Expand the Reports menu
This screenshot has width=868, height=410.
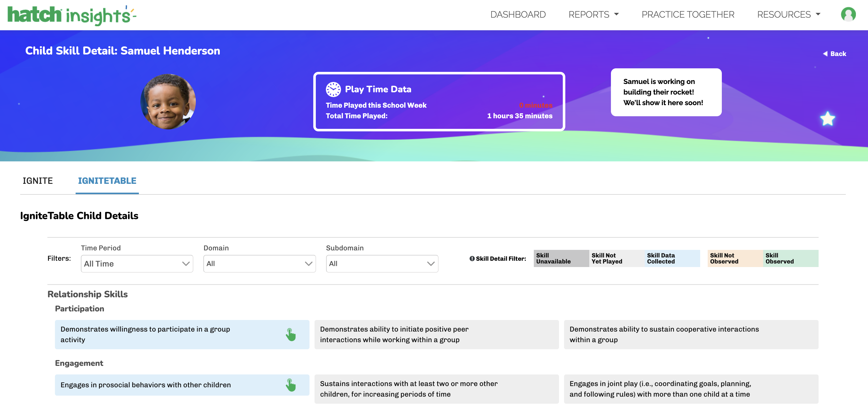[x=593, y=14]
